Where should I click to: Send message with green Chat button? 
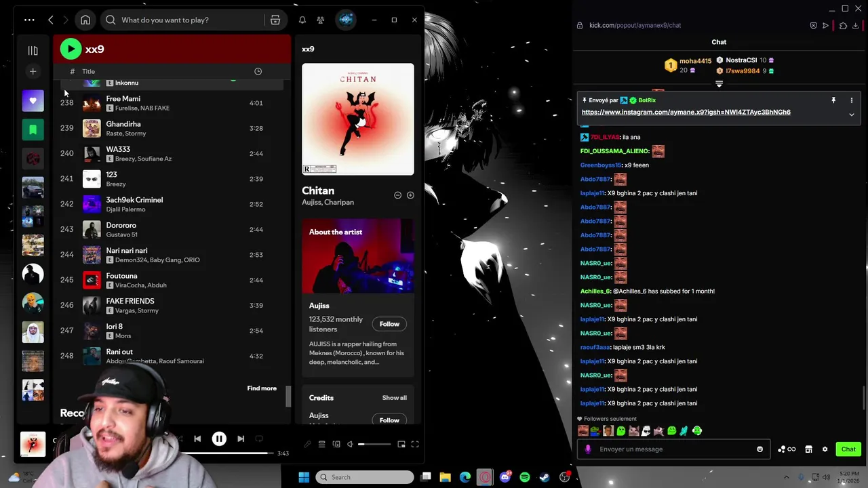pyautogui.click(x=848, y=449)
